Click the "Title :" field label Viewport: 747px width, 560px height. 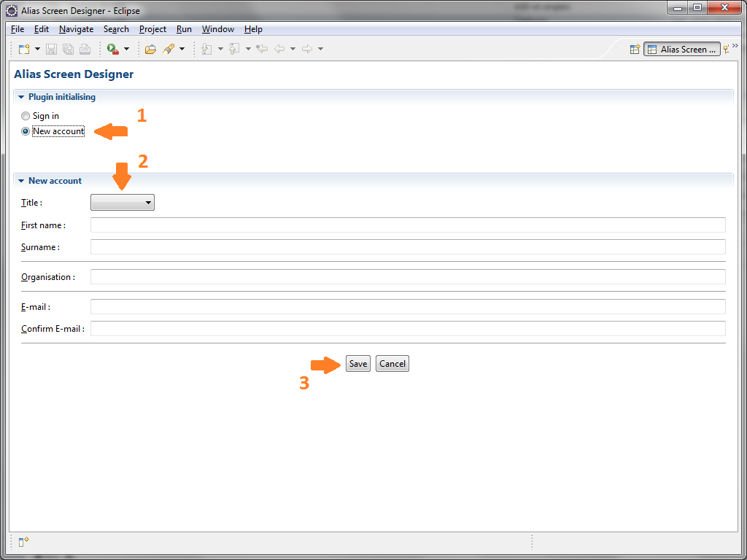click(x=31, y=203)
